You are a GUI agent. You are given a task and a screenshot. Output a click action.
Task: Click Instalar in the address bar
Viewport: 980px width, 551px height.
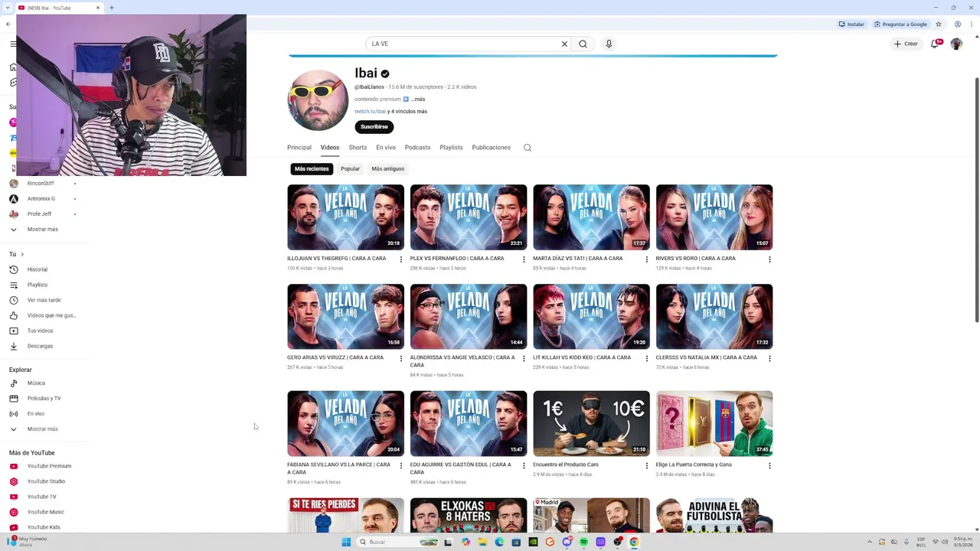point(851,24)
